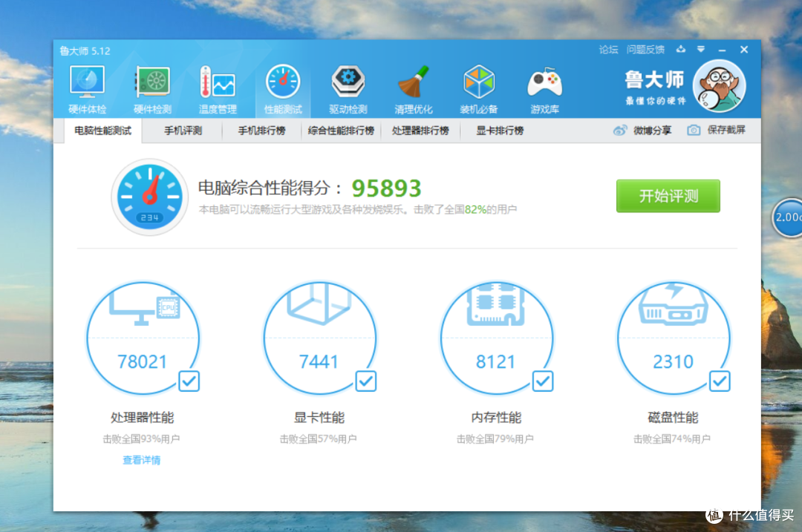Click the 击败全国93%用户 text
The height and width of the screenshot is (532, 802).
point(142,439)
